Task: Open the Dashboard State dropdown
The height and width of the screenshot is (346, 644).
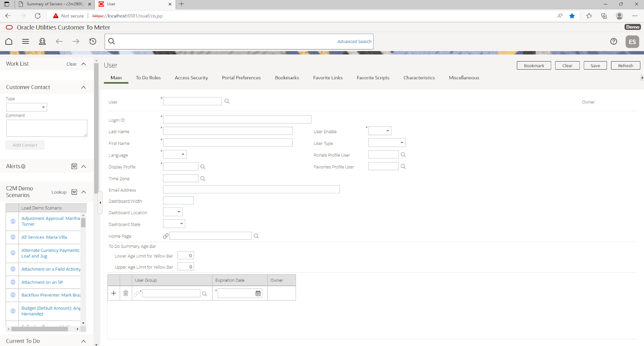Action: pos(174,224)
